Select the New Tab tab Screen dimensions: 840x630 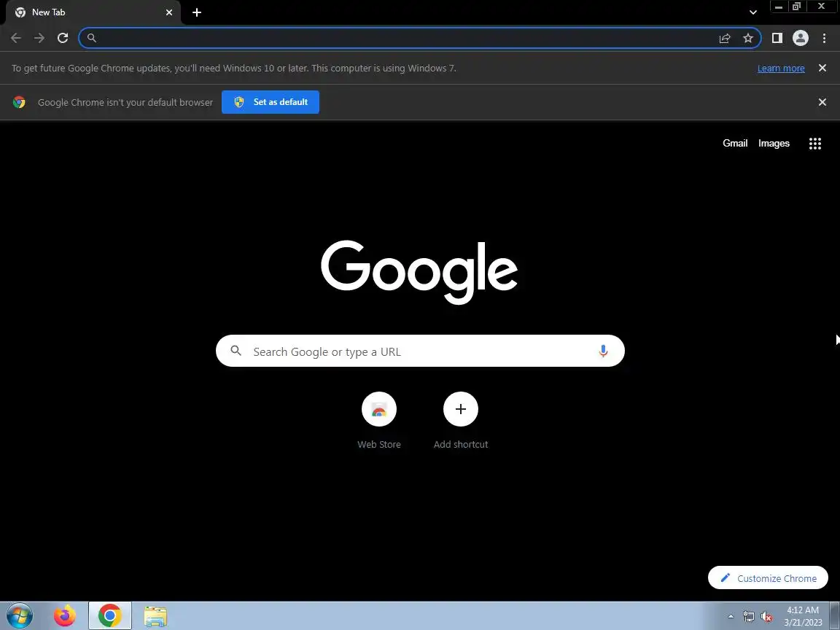pos(93,12)
